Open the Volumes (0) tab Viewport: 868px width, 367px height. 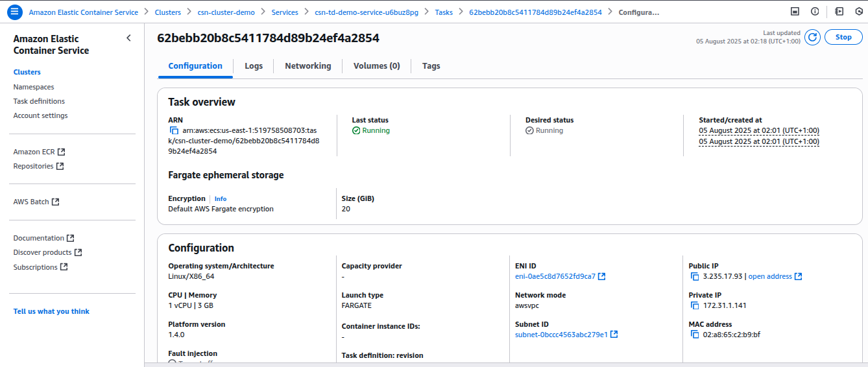(377, 65)
